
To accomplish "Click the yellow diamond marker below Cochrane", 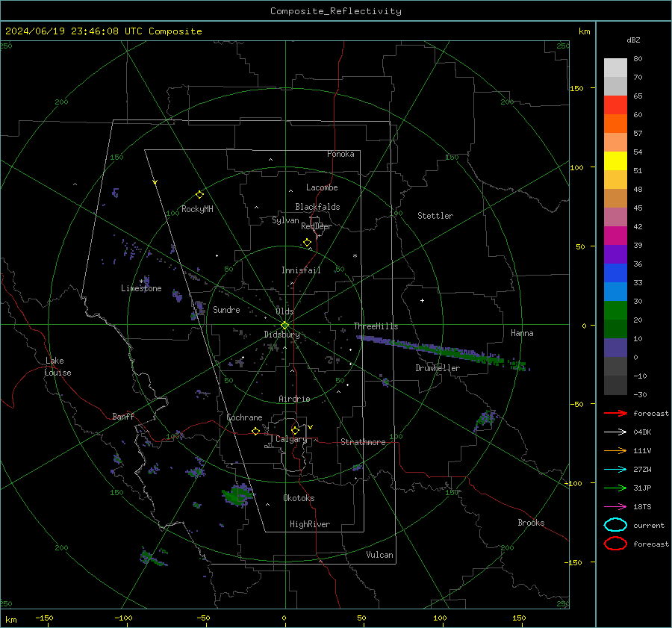I will click(x=255, y=431).
